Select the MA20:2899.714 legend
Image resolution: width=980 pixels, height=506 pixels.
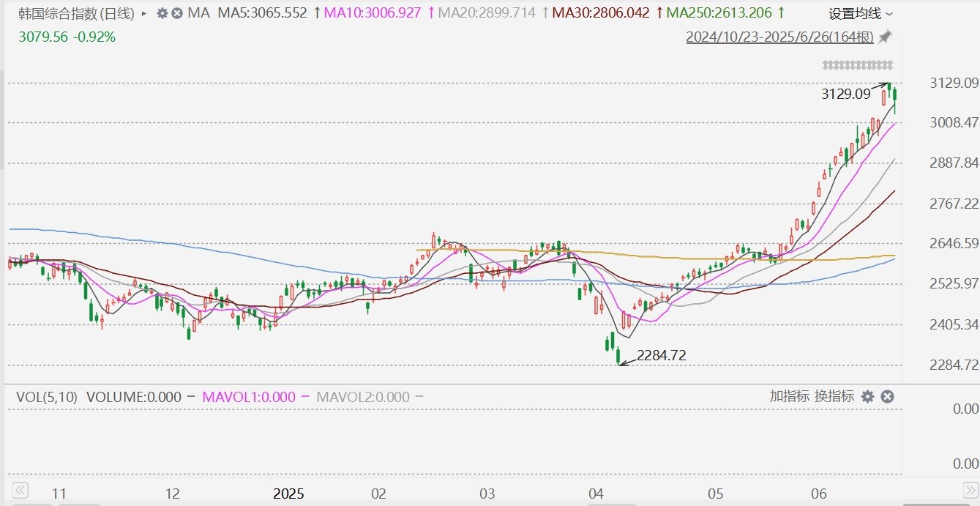pos(487,13)
